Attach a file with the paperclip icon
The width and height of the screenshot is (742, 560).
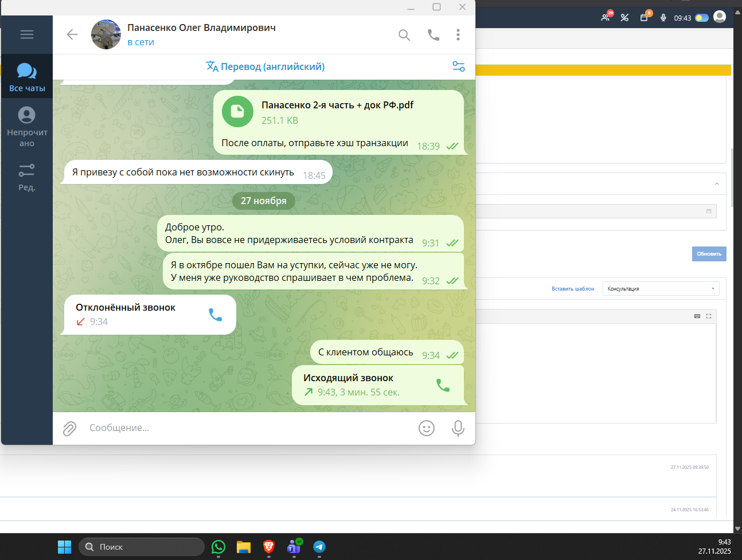point(69,428)
